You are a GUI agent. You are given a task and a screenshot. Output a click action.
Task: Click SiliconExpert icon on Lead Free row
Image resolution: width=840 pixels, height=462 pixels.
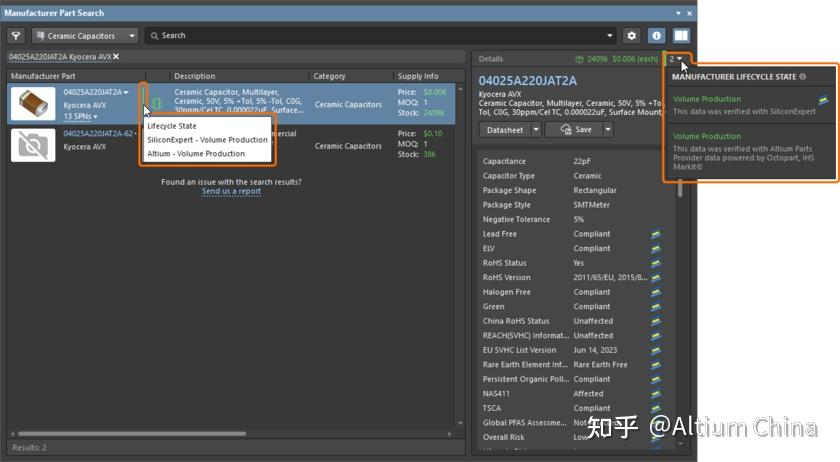[x=656, y=234]
